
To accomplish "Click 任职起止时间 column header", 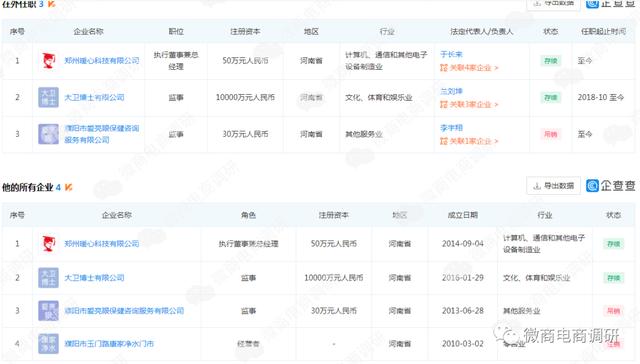I will point(603,31).
